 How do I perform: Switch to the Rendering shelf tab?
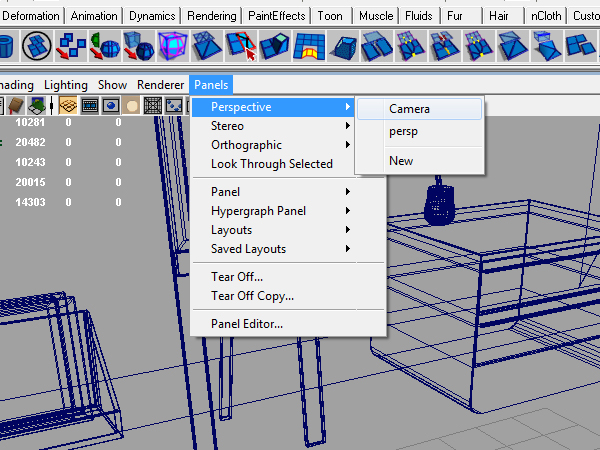tap(212, 16)
